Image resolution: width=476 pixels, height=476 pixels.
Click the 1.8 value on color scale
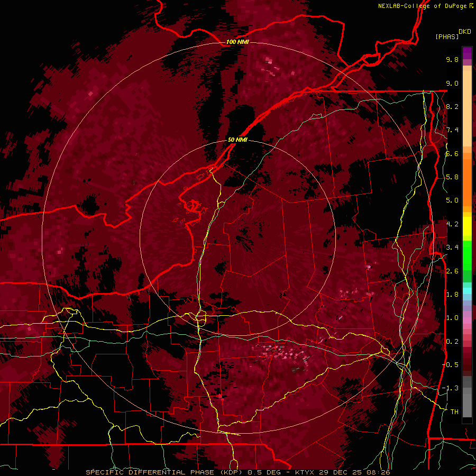coord(452,295)
